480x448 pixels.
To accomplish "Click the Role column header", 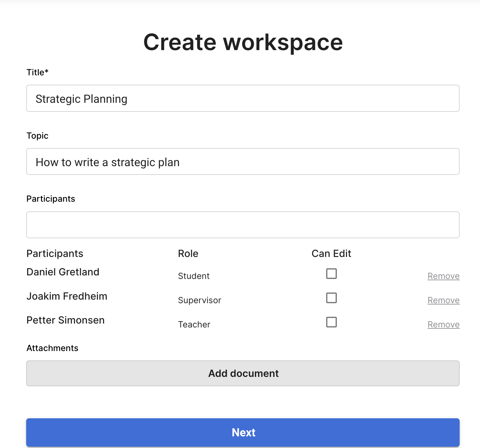I will click(188, 254).
